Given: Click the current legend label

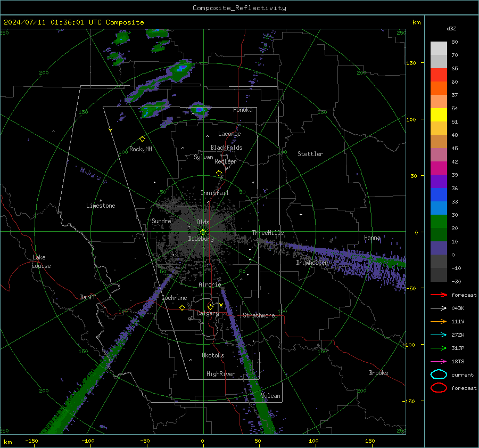Looking at the screenshot, I should coord(463,375).
